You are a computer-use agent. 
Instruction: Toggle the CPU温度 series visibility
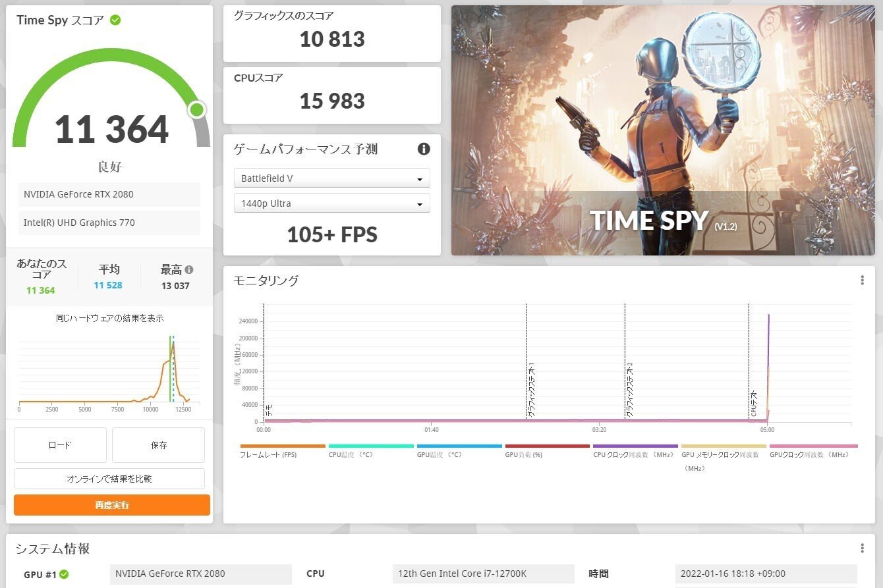(372, 445)
